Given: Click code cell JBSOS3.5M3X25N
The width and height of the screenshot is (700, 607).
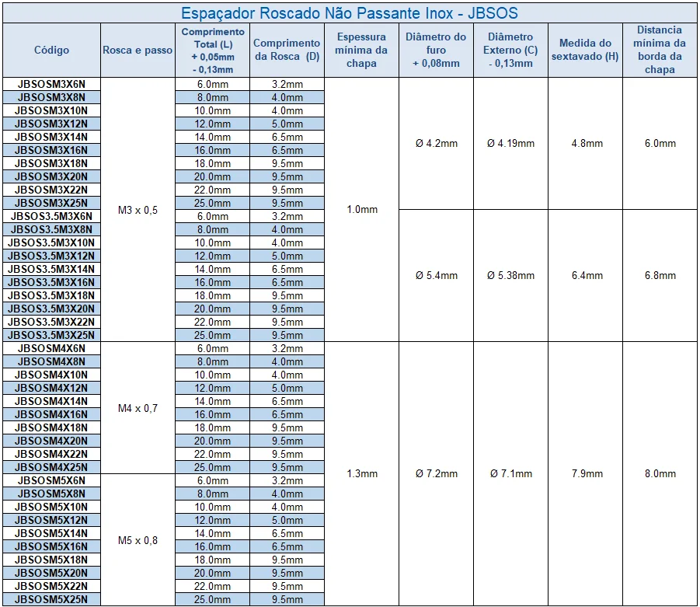Looking at the screenshot, I should tap(52, 335).
